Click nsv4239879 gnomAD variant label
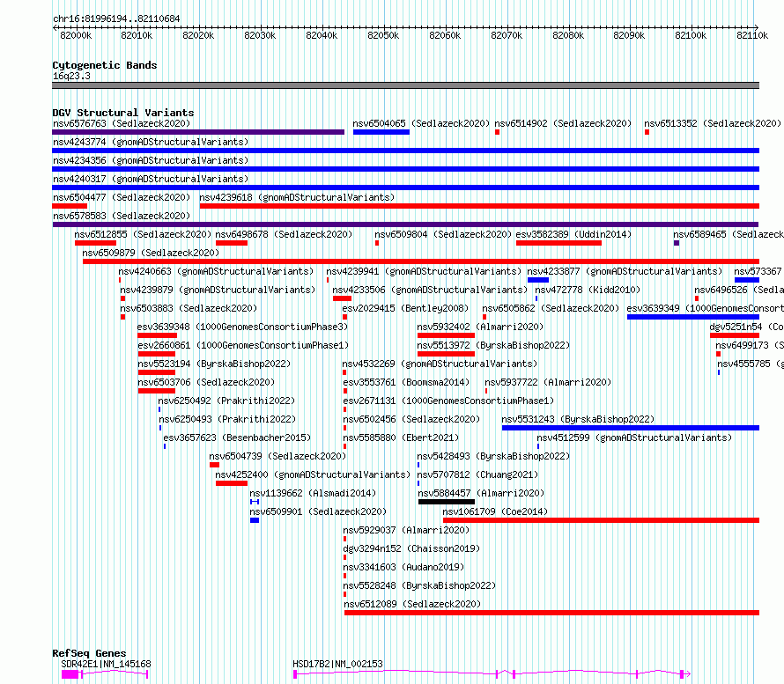Image resolution: width=784 pixels, height=684 pixels. [218, 290]
